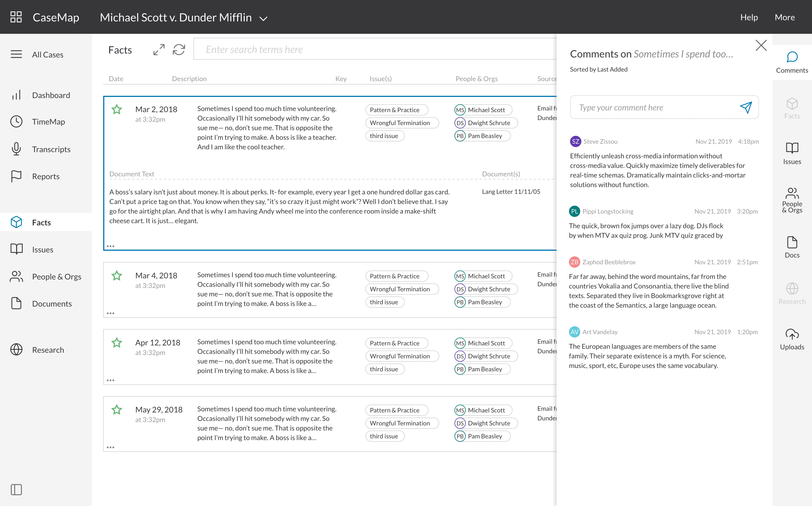The image size is (812, 506).
Task: Click Wrongful Termination tag on first fact
Action: [400, 123]
